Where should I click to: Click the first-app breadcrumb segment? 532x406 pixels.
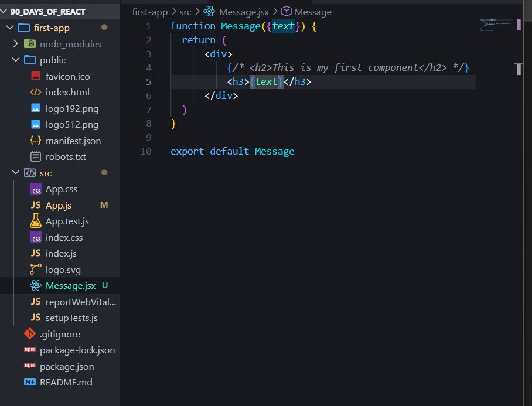149,12
